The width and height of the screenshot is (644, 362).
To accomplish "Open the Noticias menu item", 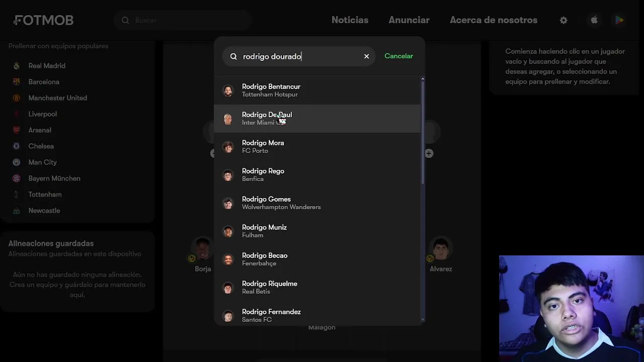I will 350,20.
